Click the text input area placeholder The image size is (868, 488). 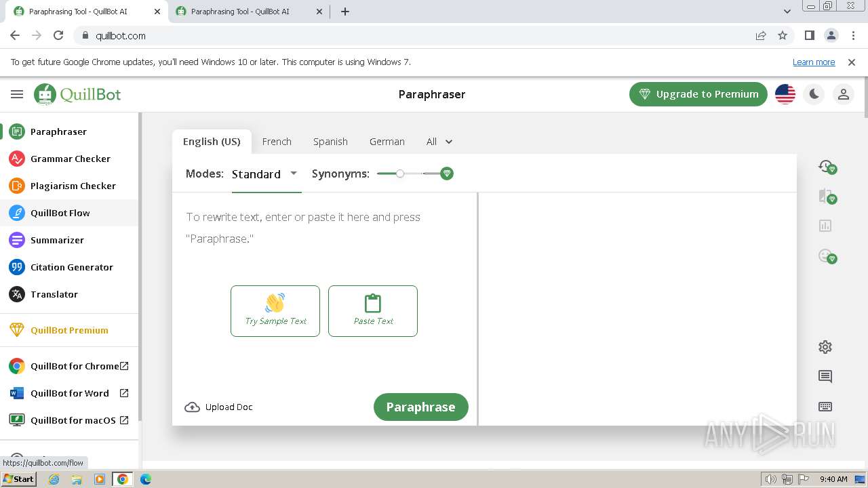pos(303,228)
